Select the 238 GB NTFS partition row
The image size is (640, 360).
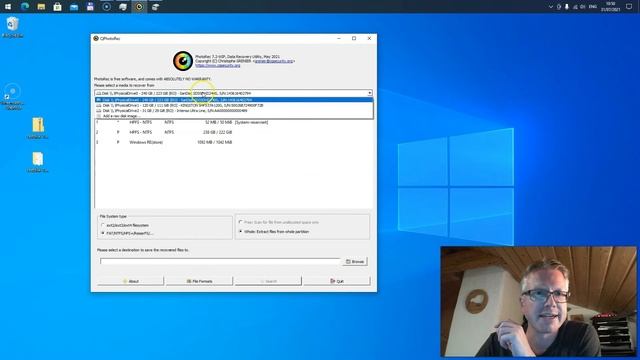[233, 132]
